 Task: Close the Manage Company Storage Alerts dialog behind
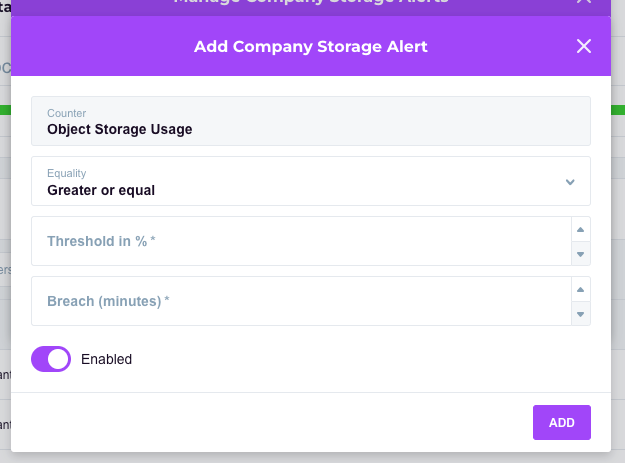[x=584, y=3]
